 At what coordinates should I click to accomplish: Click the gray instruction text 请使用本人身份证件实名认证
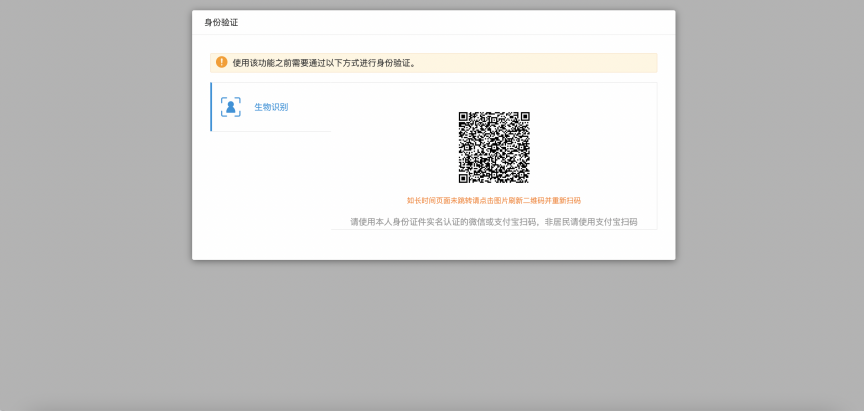[494, 222]
